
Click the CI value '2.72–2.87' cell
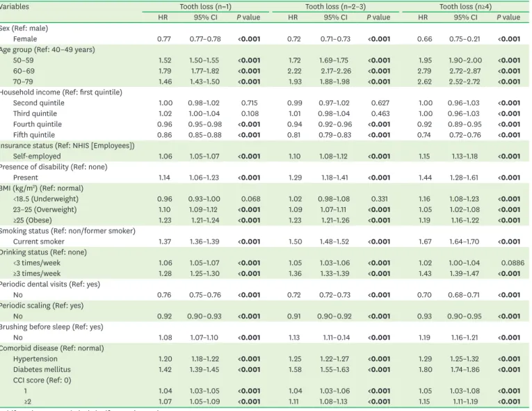click(x=465, y=71)
